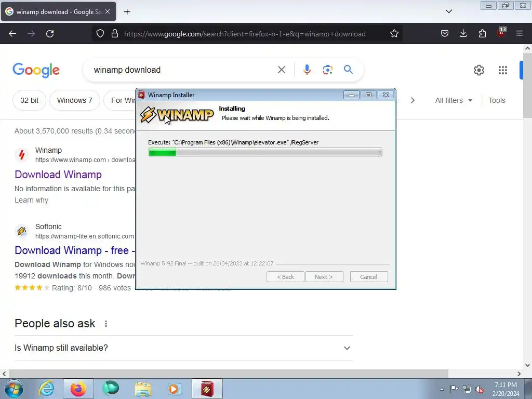
Task: Select the Windows 7 filter chip
Action: coord(75,100)
